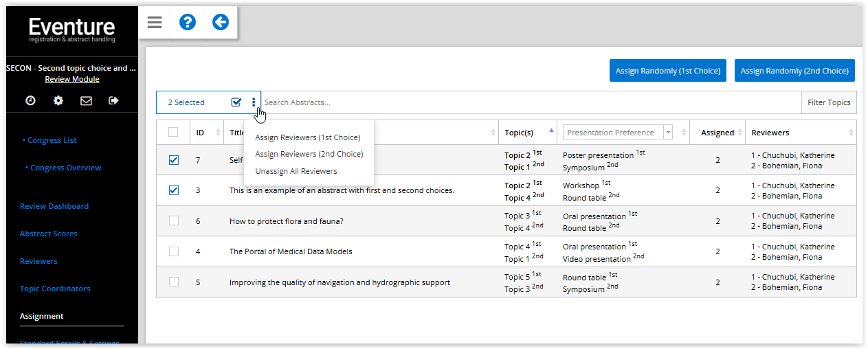Toggle the header select-all checkbox
The height and width of the screenshot is (349, 868).
[x=173, y=133]
